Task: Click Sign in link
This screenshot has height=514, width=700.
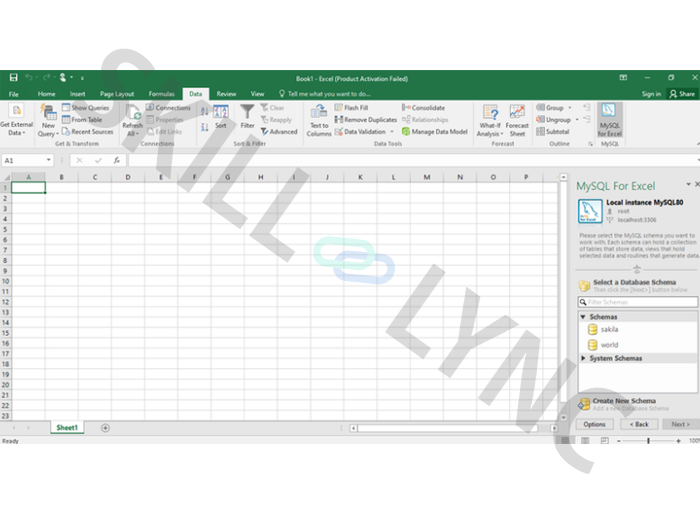Action: point(651,94)
